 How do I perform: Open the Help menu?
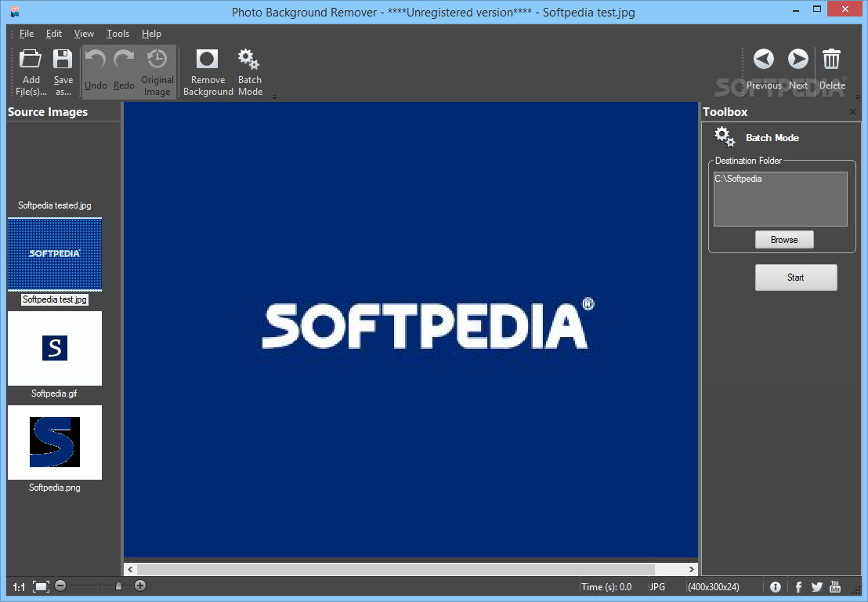pyautogui.click(x=151, y=34)
